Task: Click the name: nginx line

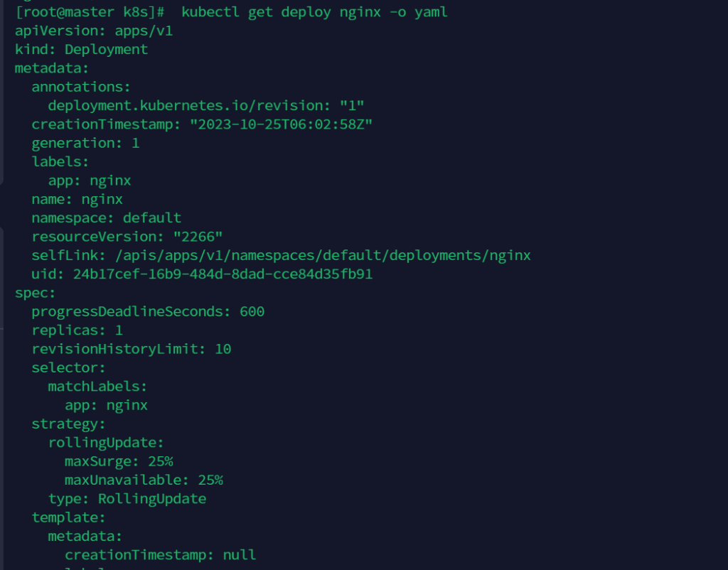Action: [77, 199]
